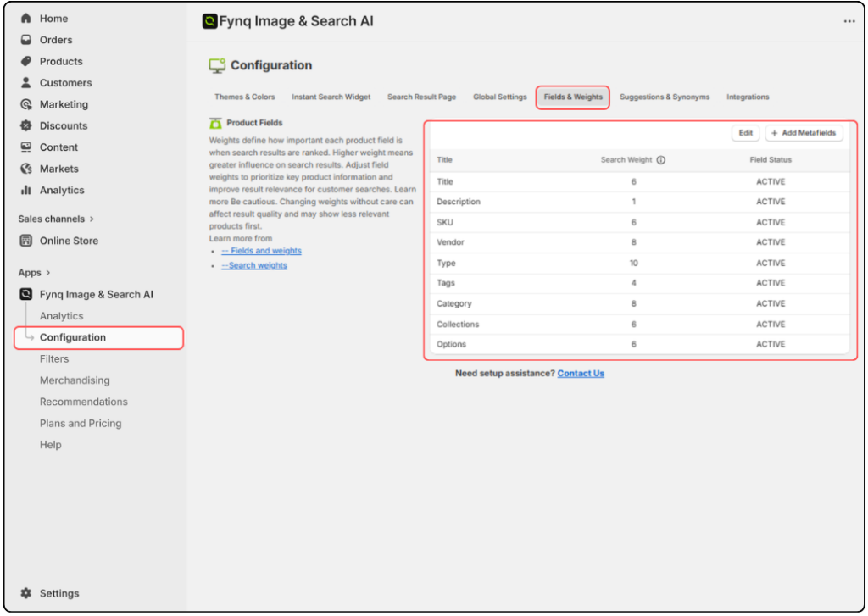Open the Search weights link
This screenshot has width=868, height=616.
pyautogui.click(x=254, y=266)
